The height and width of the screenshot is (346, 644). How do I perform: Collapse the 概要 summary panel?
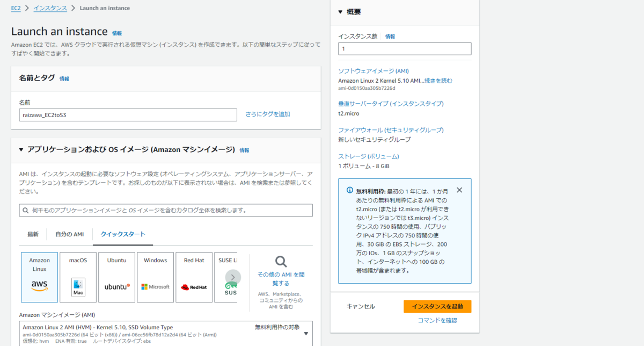(340, 12)
